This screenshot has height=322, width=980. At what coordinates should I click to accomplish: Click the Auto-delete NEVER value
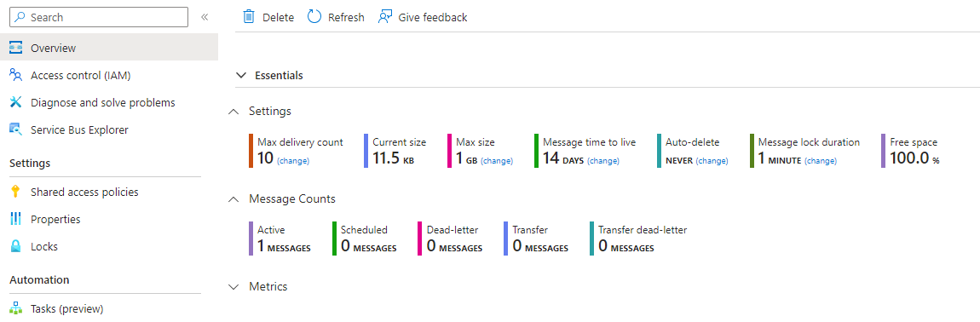pos(679,161)
